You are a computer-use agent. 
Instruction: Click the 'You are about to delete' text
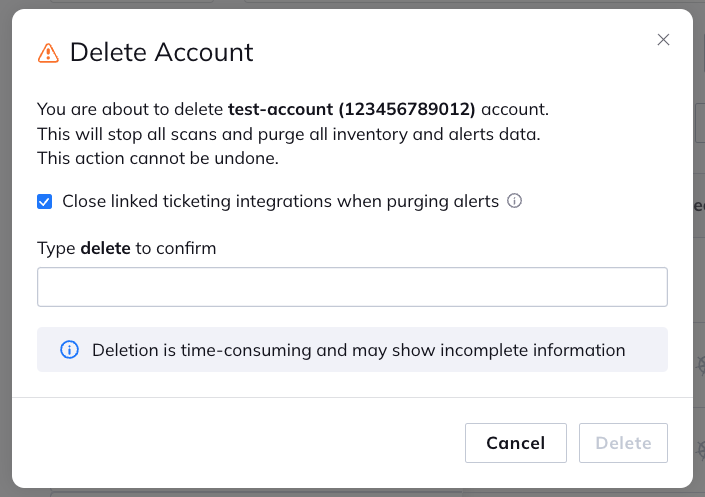[x=130, y=109]
